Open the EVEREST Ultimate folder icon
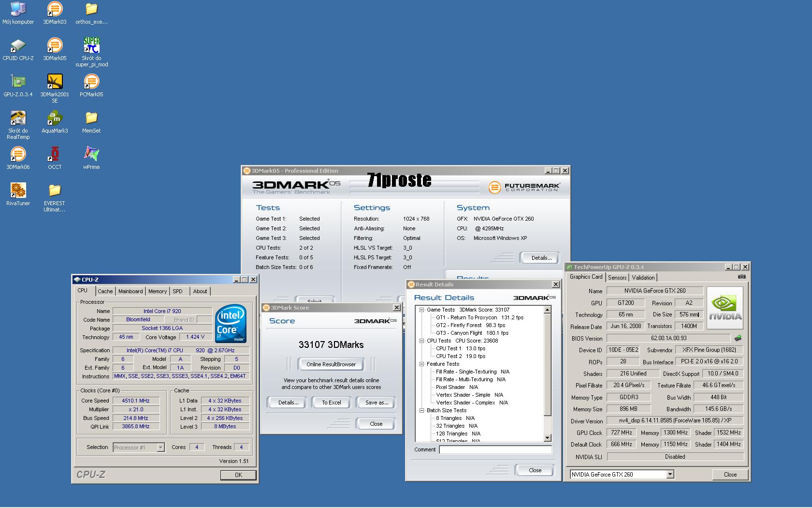Screen dimensions: 812x508 pos(55,197)
